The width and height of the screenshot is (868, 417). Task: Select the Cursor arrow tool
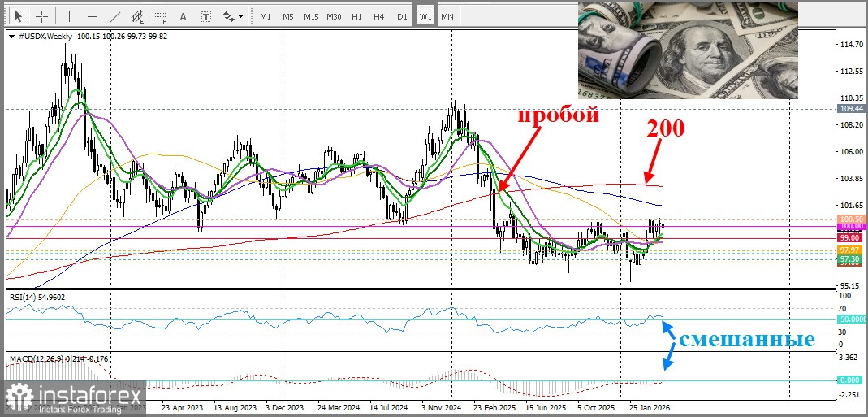(x=19, y=16)
